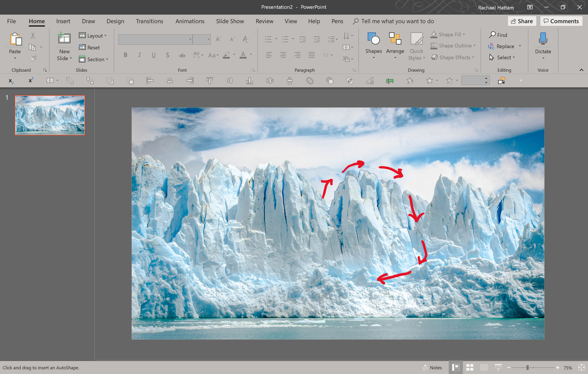Open the Font Size dropdown

(208, 39)
